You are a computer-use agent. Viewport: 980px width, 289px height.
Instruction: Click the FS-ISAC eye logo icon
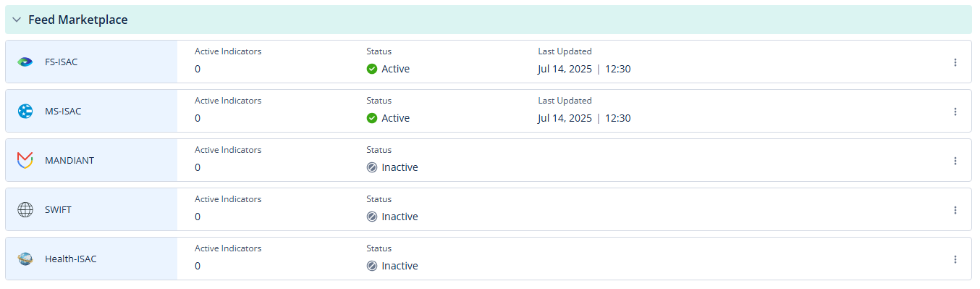(x=25, y=62)
